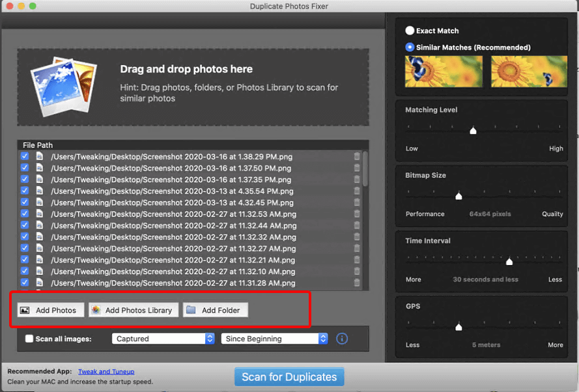This screenshot has width=579, height=392.
Task: Click Add Photos button
Action: tap(51, 310)
